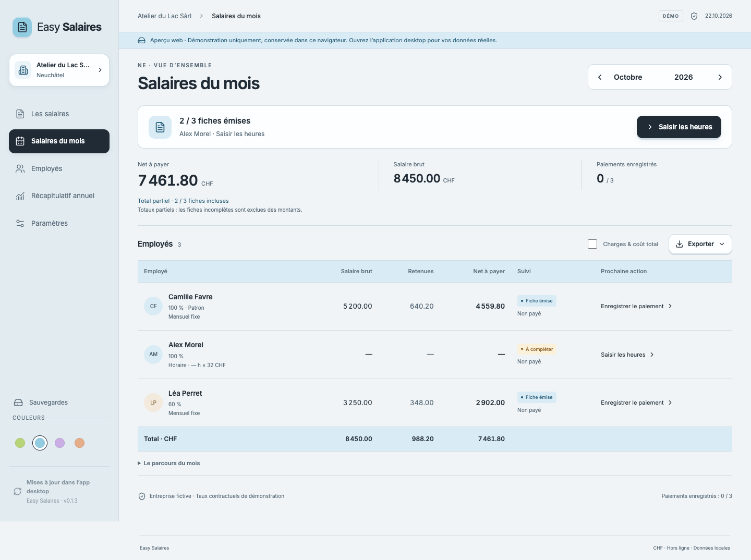Screen dimensions: 751x560
Task: Choose the blue color theme swatch
Action: point(40,443)
